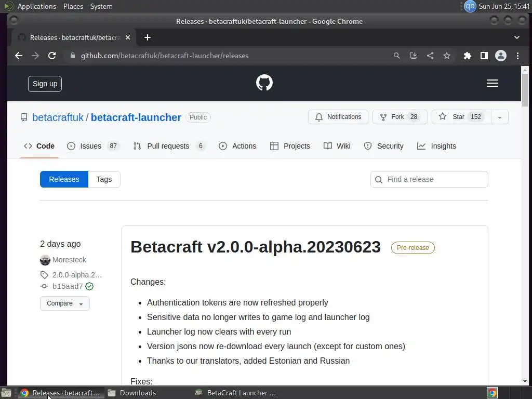Star the repository
This screenshot has height=399, width=532.
pyautogui.click(x=461, y=117)
